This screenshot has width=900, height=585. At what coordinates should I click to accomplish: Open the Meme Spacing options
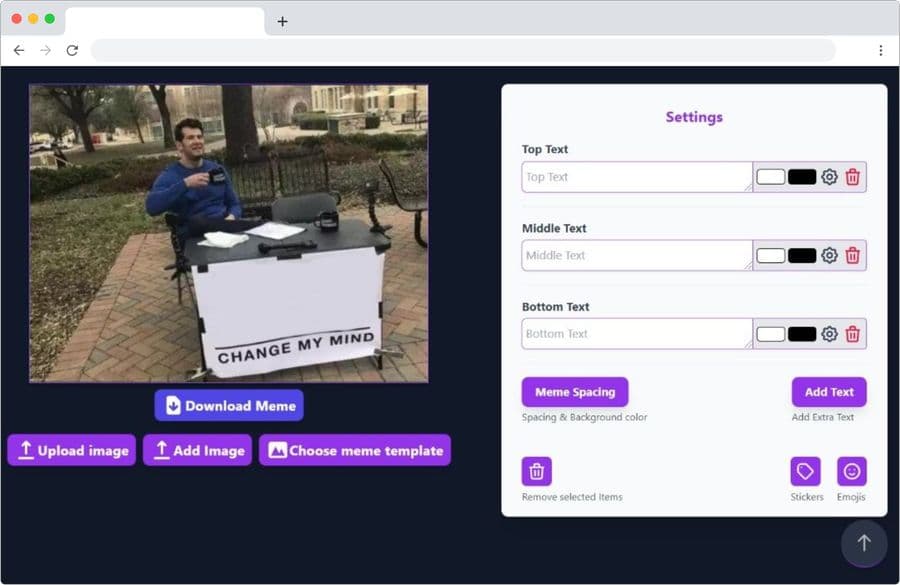(575, 392)
